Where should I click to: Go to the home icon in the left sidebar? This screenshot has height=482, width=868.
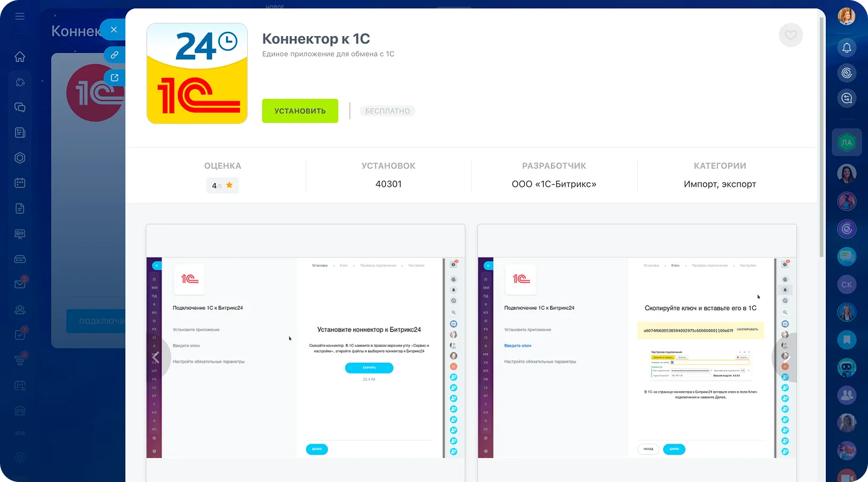[20, 57]
